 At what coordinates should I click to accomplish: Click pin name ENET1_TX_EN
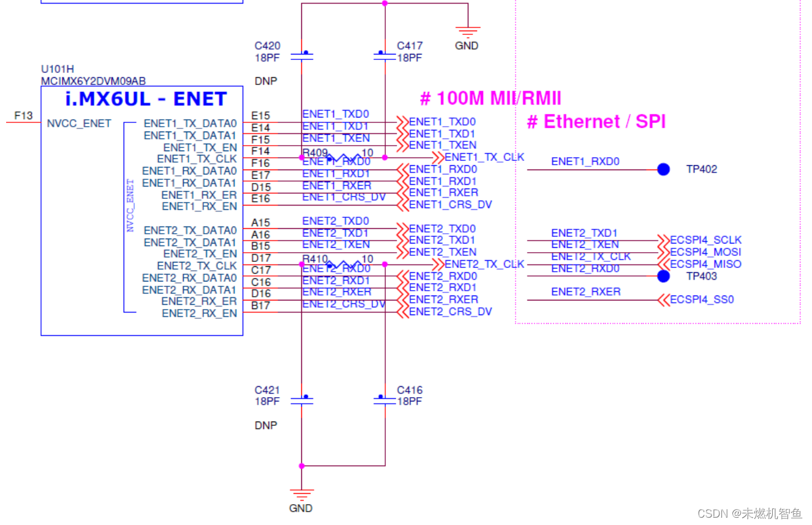[x=200, y=147]
